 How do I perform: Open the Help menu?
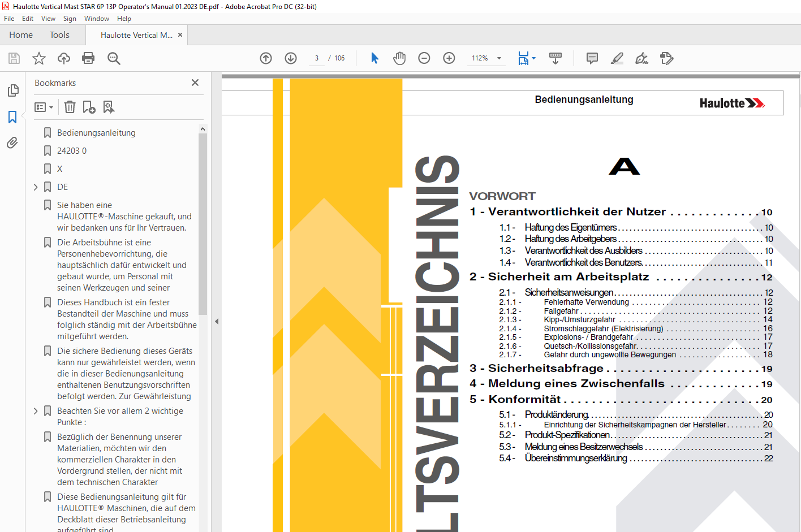tap(124, 19)
